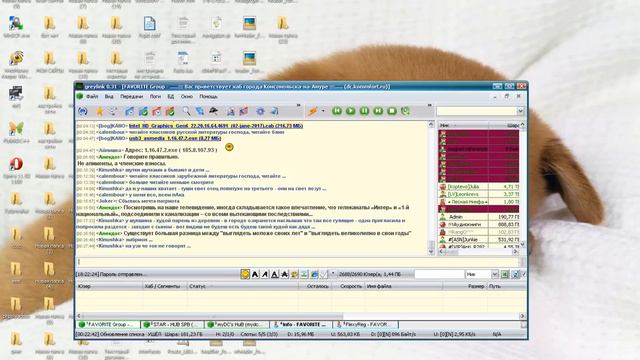The image size is (640, 360).
Task: Click the green icon right of Ник dropdown
Action: click(x=505, y=274)
